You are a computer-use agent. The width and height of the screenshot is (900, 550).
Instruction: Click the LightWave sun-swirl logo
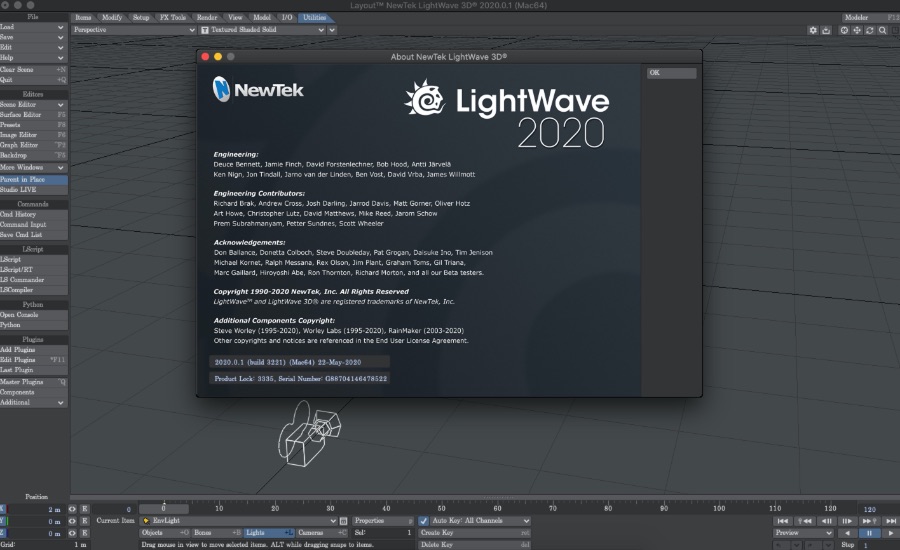[425, 98]
